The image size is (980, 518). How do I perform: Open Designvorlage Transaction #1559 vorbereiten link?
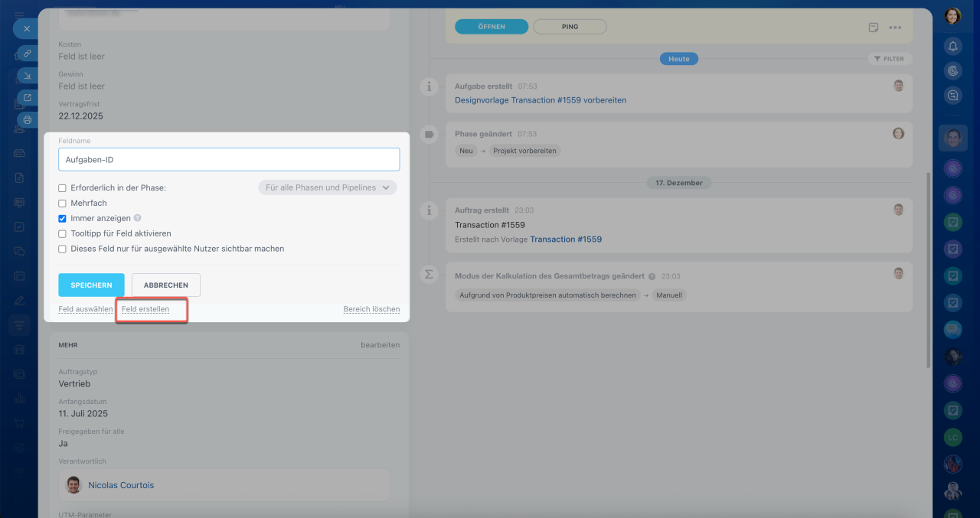[541, 100]
